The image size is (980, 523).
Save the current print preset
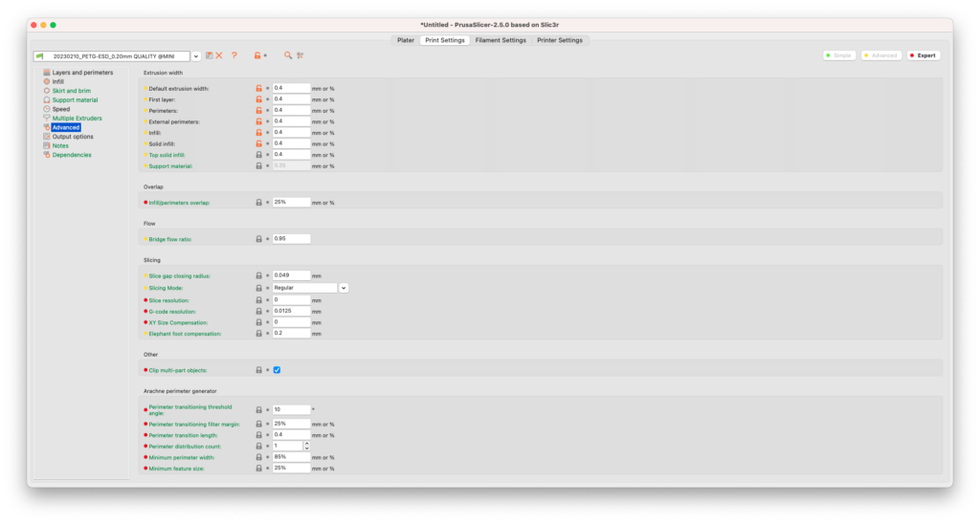click(210, 55)
